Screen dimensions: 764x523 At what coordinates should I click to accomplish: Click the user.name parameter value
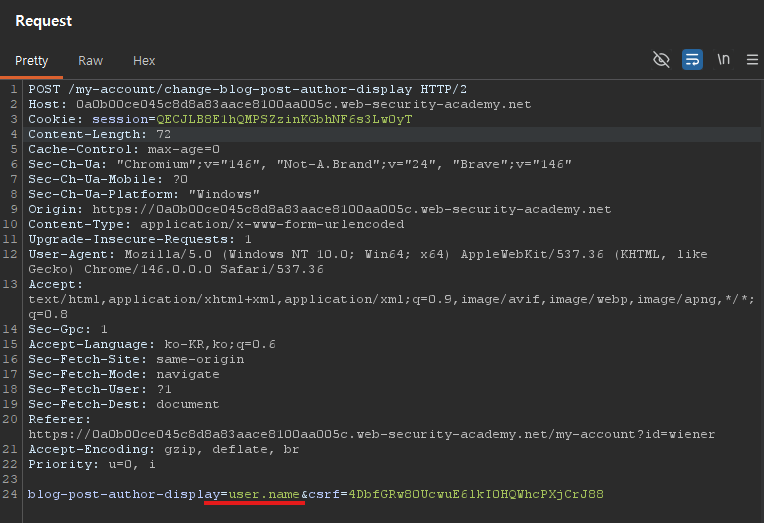264,494
